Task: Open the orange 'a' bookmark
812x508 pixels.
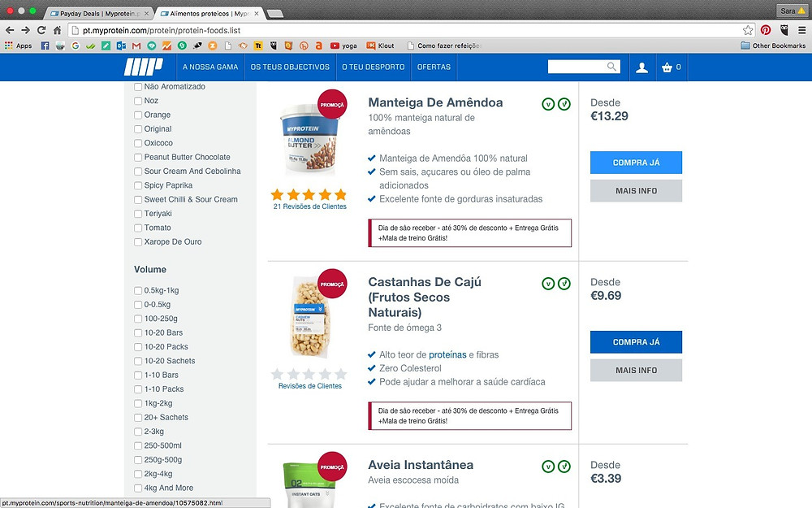Action: [319, 46]
